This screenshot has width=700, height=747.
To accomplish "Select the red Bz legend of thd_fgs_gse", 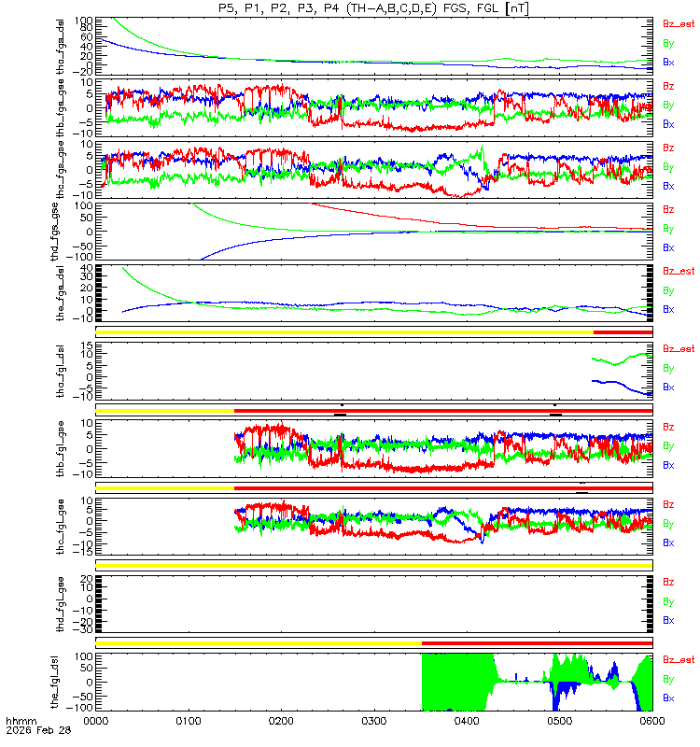I will point(668,209).
